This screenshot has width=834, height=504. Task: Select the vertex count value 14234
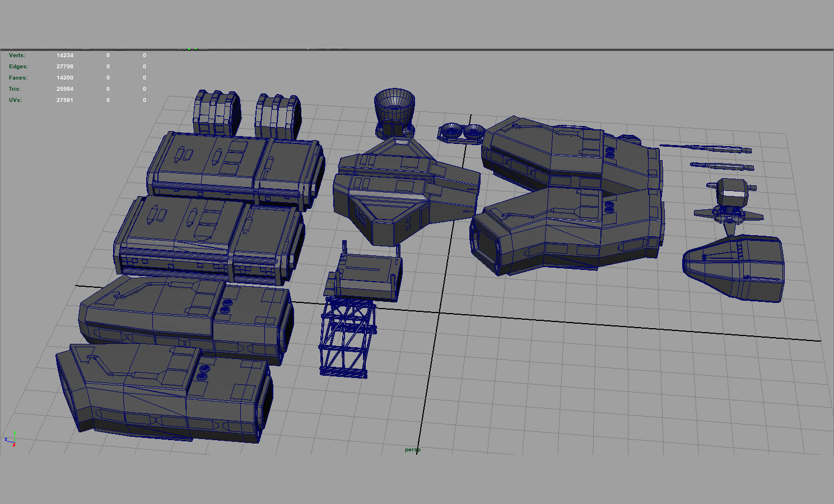tap(65, 55)
